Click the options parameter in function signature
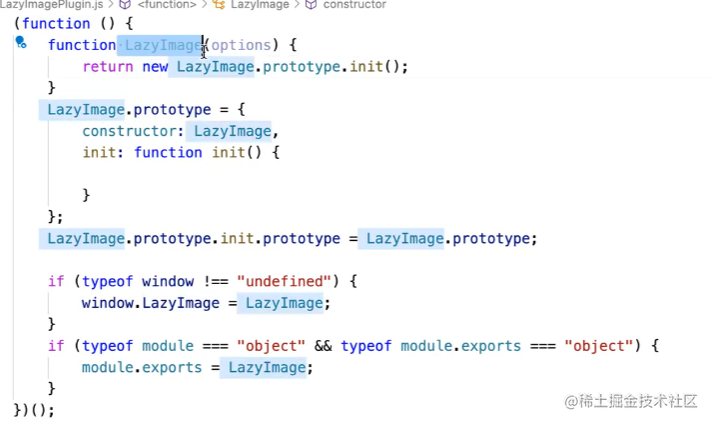711x423 pixels. click(241, 45)
